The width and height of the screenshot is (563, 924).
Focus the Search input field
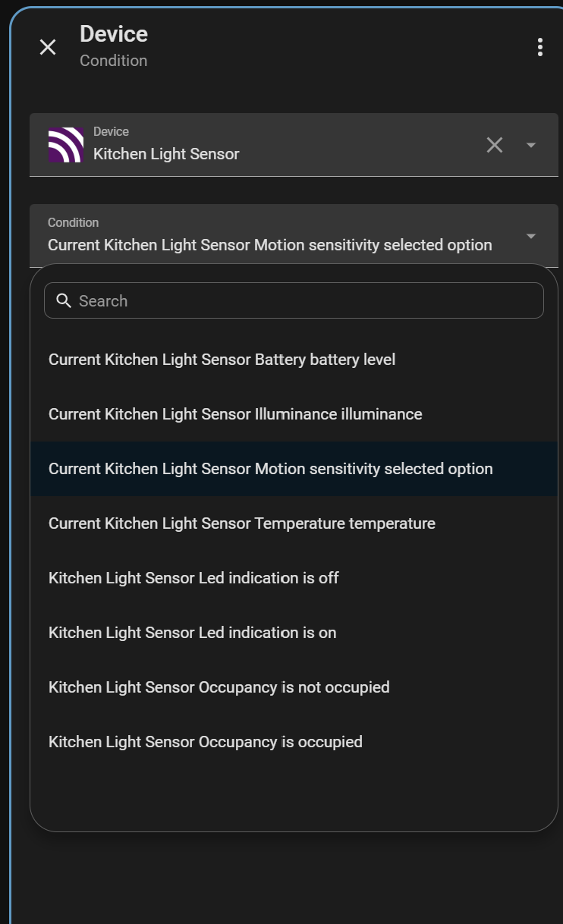coord(294,300)
